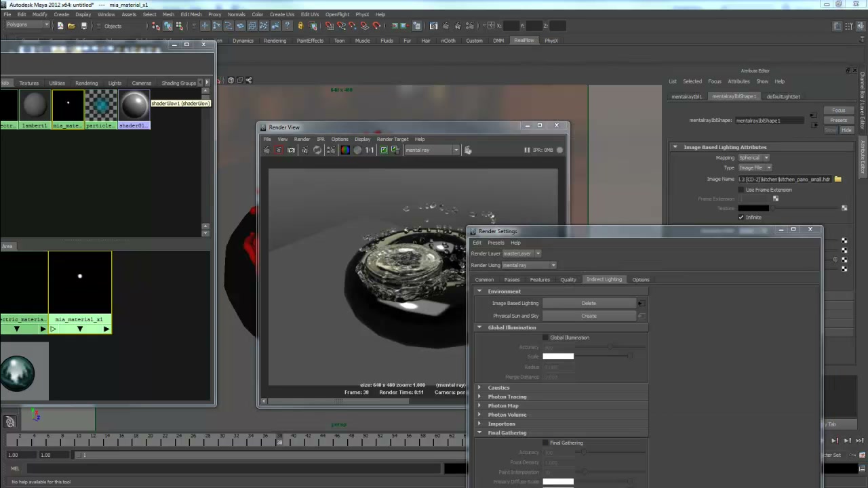Click the question mark help icon in main toolbar
868x488 pixels.
288,26
